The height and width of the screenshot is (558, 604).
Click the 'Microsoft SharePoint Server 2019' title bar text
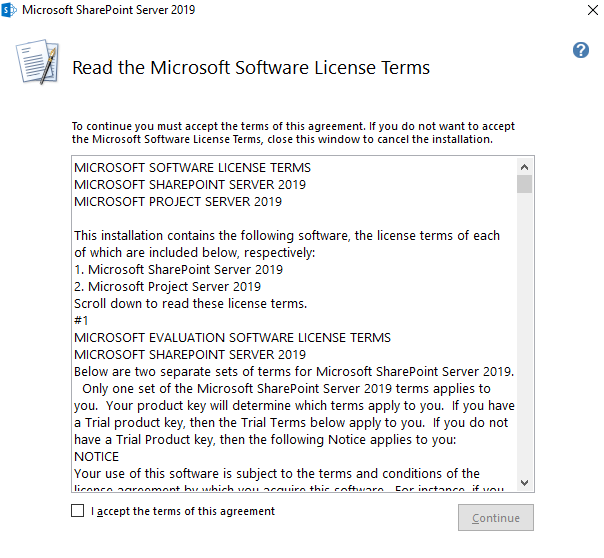pyautogui.click(x=109, y=10)
